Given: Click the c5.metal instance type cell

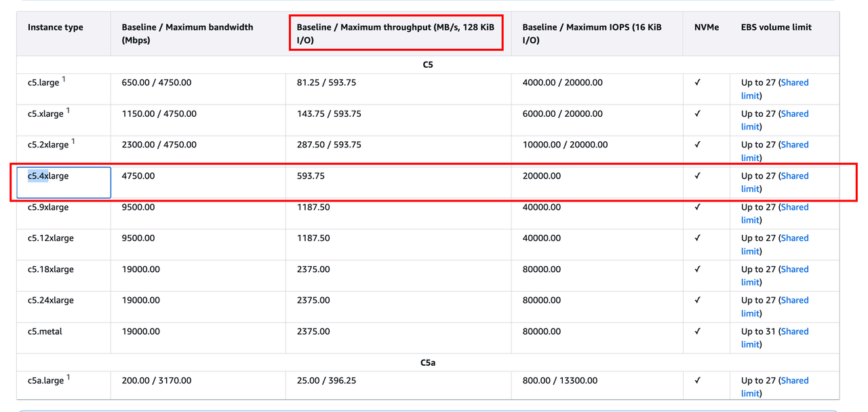Looking at the screenshot, I should [64, 338].
